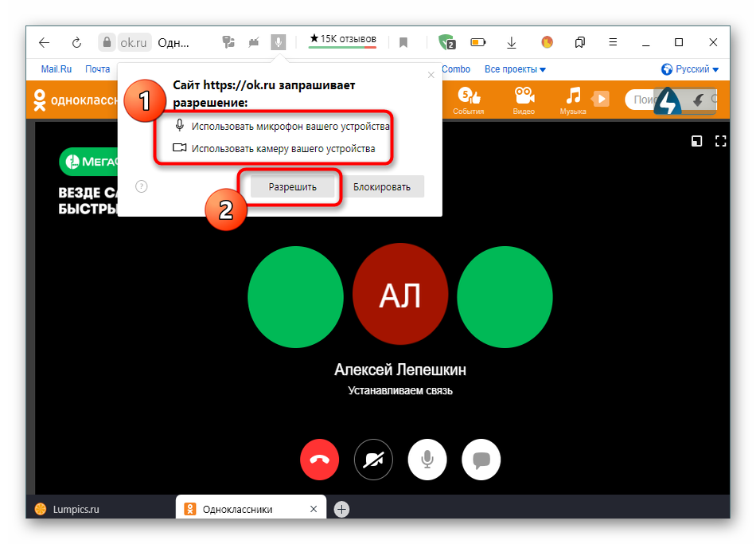Open a new browser tab with plus
Image resolution: width=756 pixels, height=544 pixels.
coord(341,509)
